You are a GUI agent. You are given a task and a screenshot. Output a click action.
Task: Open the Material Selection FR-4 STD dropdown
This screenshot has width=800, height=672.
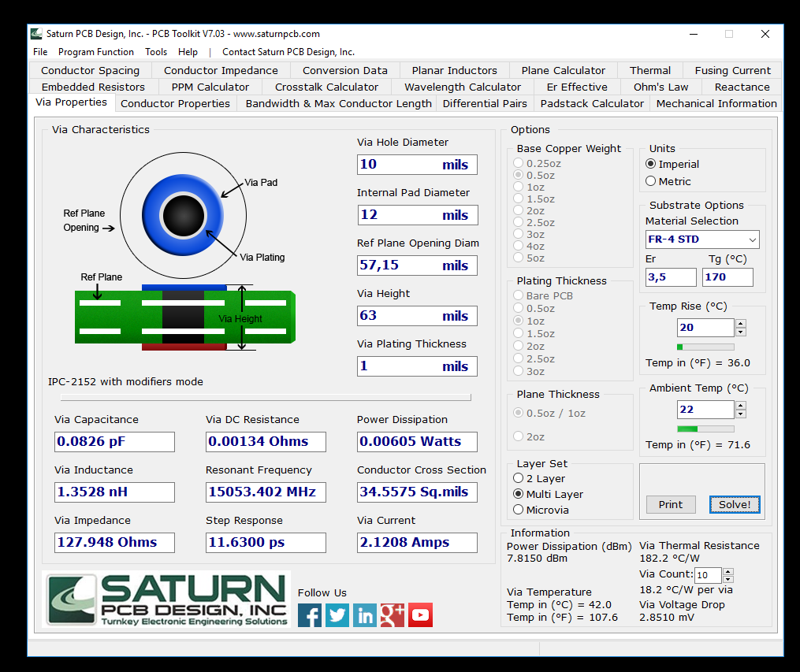click(702, 239)
